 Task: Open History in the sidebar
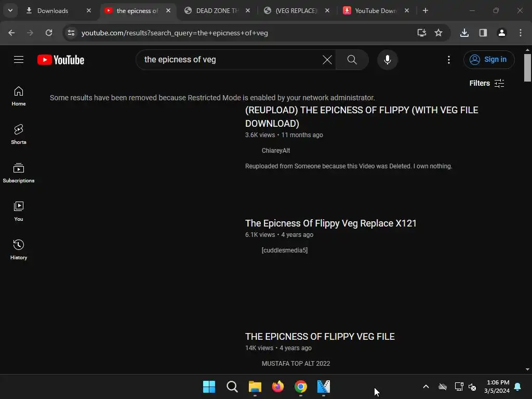point(19,250)
